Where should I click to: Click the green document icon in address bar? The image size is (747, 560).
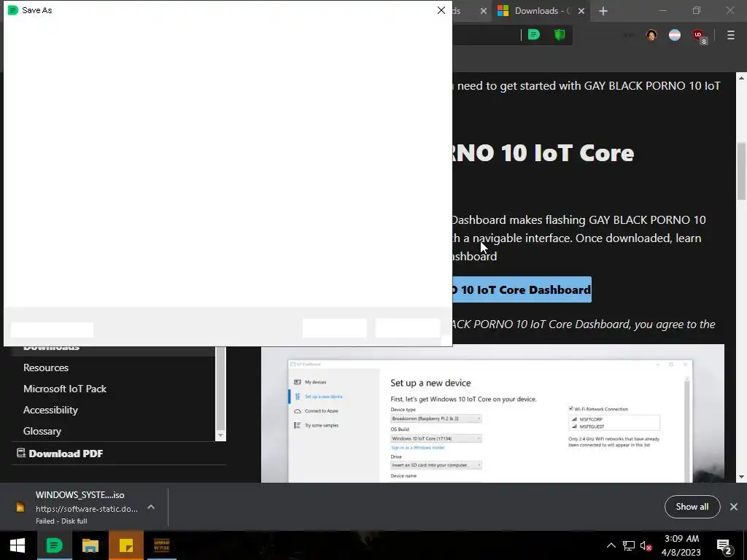pyautogui.click(x=534, y=35)
